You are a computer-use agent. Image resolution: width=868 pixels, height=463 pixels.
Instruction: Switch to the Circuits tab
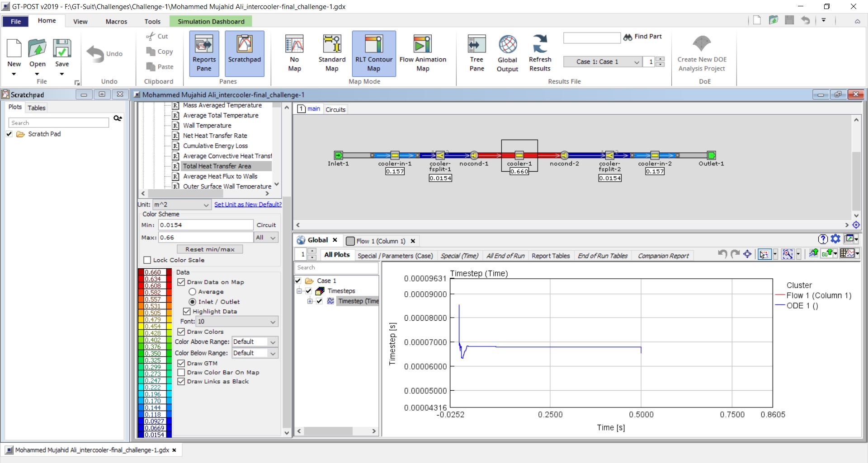tap(335, 109)
